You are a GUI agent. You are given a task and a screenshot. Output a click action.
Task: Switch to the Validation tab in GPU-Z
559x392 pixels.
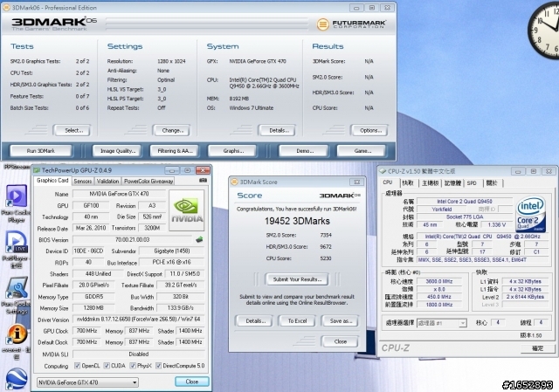pyautogui.click(x=107, y=181)
